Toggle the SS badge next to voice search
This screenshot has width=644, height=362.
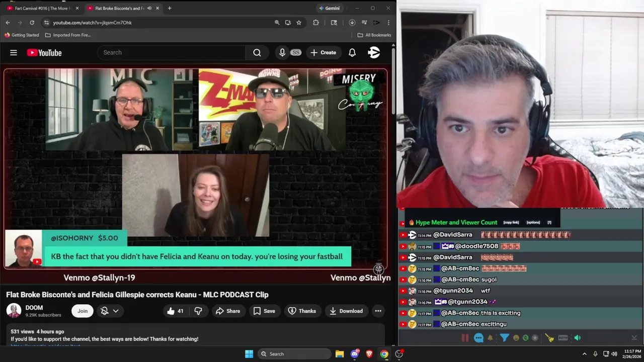(x=295, y=52)
